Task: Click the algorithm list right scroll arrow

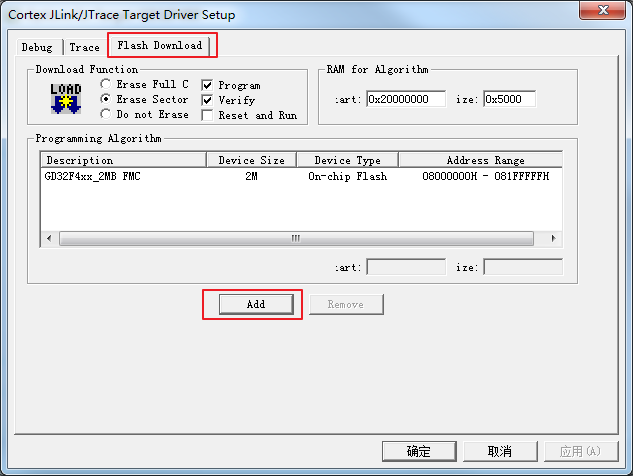Action: (x=553, y=238)
